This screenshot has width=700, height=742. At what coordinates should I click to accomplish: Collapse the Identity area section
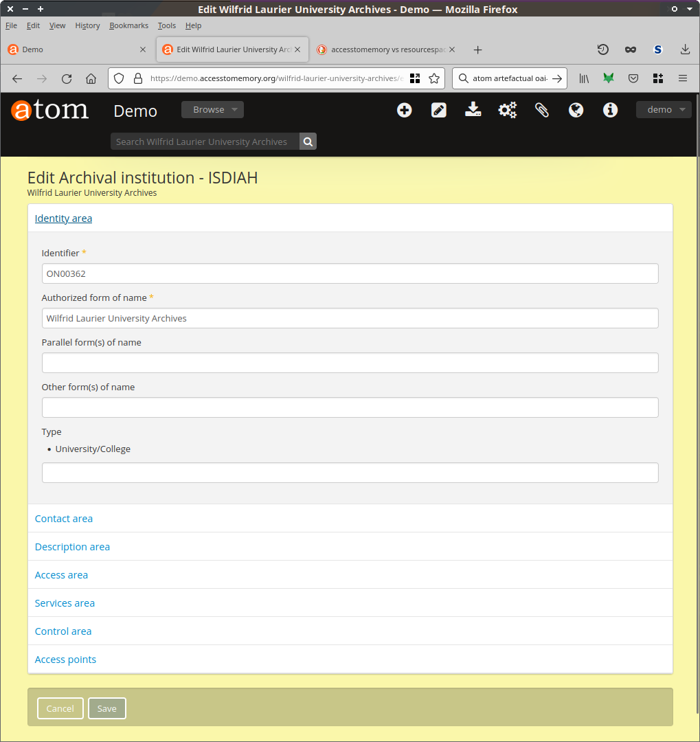tap(63, 218)
